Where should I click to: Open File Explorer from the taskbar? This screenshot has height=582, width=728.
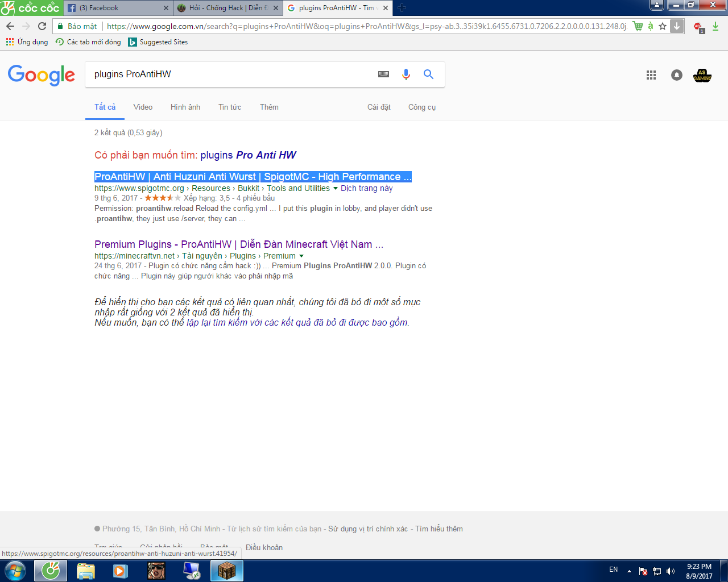tap(85, 571)
